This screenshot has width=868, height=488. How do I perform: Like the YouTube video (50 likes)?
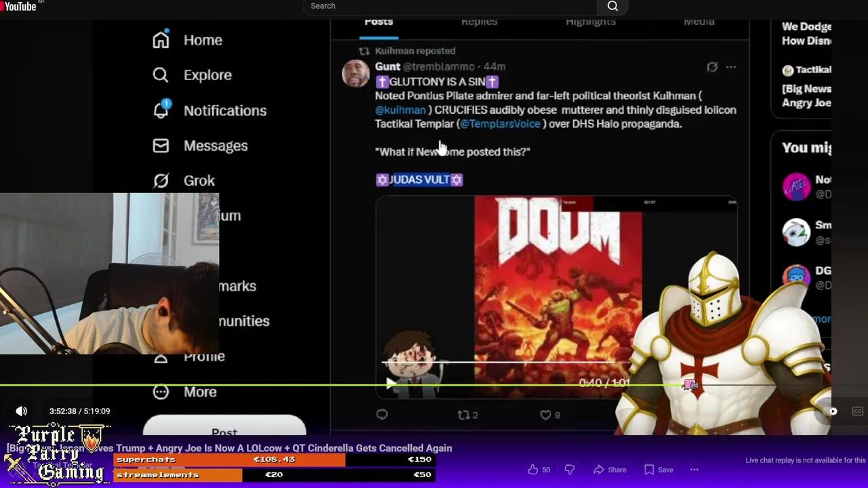pos(539,470)
